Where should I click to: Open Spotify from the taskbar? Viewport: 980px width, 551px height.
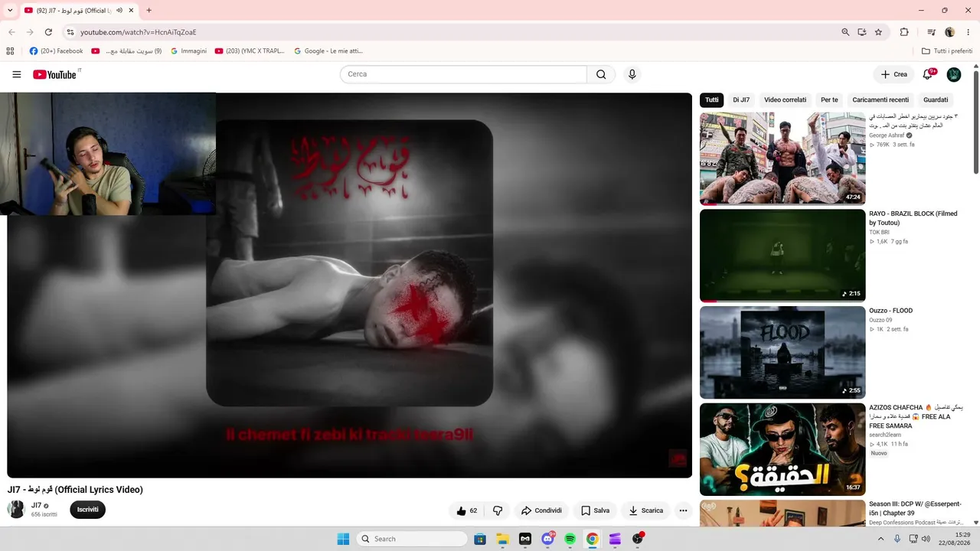(x=570, y=539)
